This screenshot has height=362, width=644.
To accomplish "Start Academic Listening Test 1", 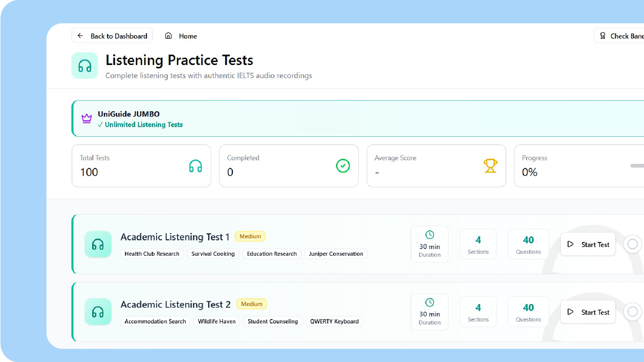I will tap(588, 244).
